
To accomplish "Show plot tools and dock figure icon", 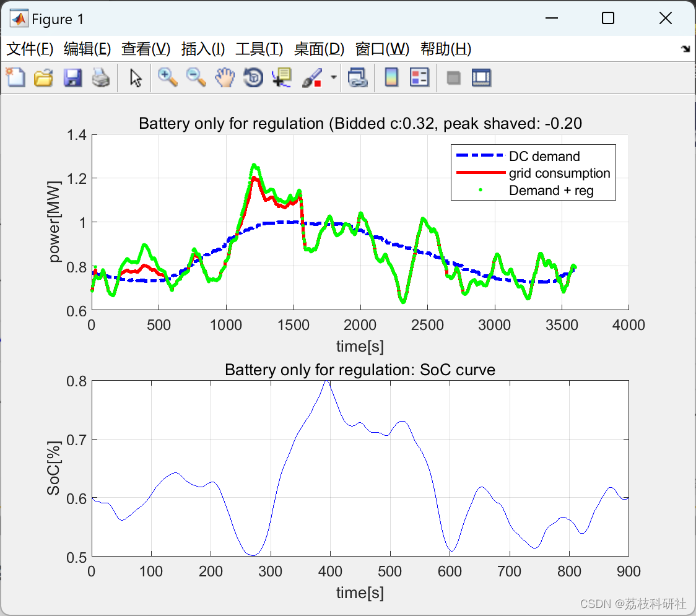I will pos(481,77).
